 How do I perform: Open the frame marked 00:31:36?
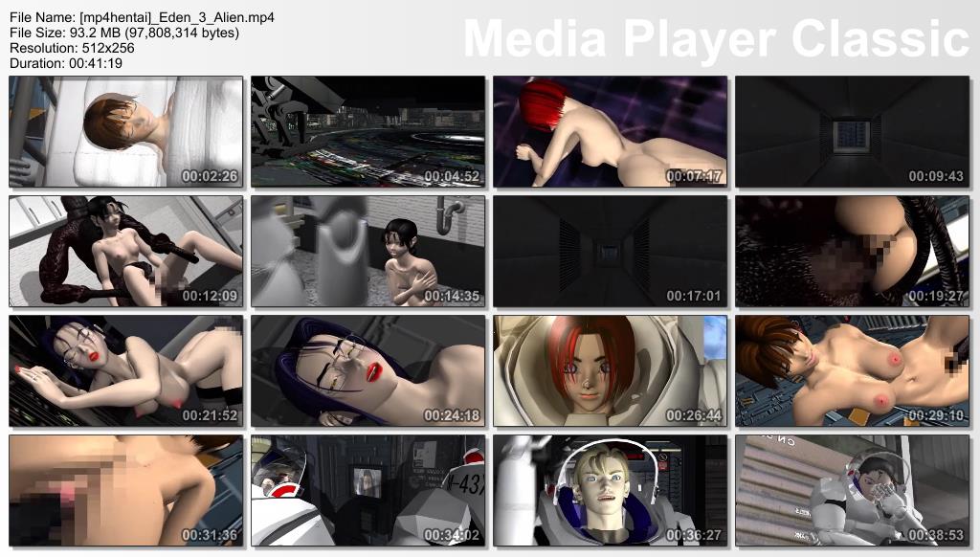click(x=126, y=491)
